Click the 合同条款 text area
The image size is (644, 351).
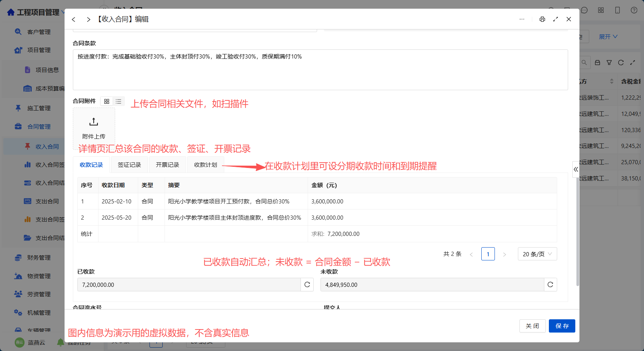pyautogui.click(x=320, y=70)
